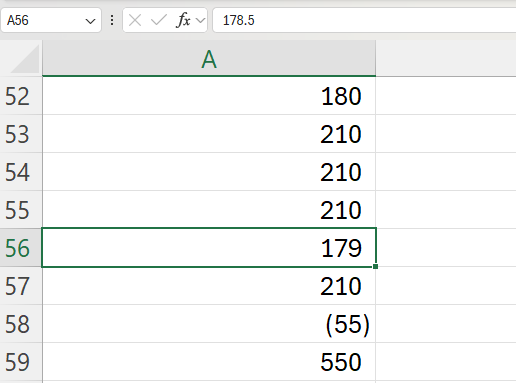Click cell A52 containing 180
This screenshot has height=383, width=516.
click(x=209, y=96)
